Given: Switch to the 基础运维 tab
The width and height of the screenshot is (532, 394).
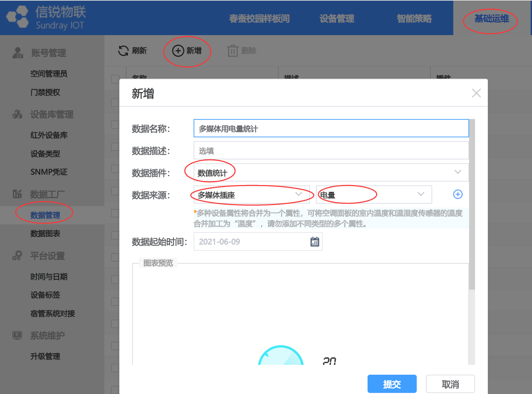Looking at the screenshot, I should click(491, 18).
